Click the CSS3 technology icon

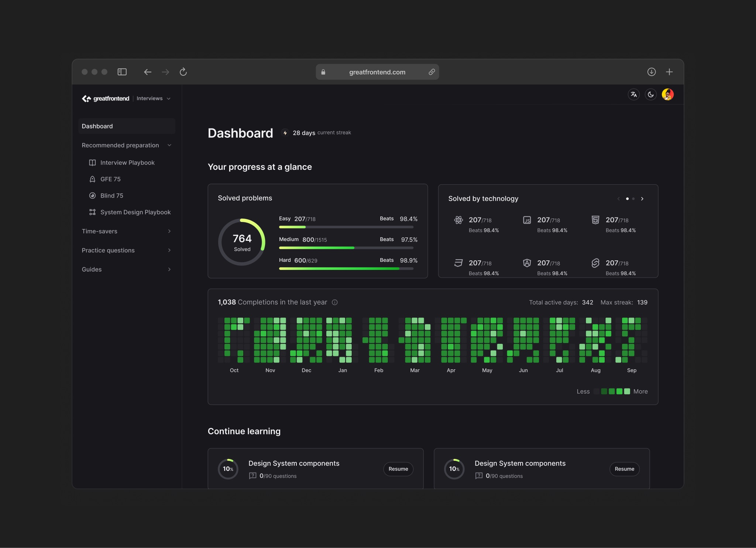[x=458, y=263]
